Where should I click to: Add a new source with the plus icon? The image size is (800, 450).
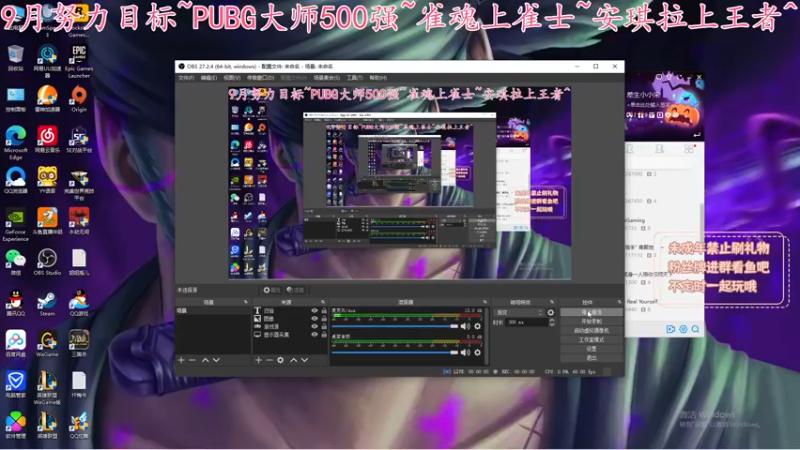[x=259, y=360]
